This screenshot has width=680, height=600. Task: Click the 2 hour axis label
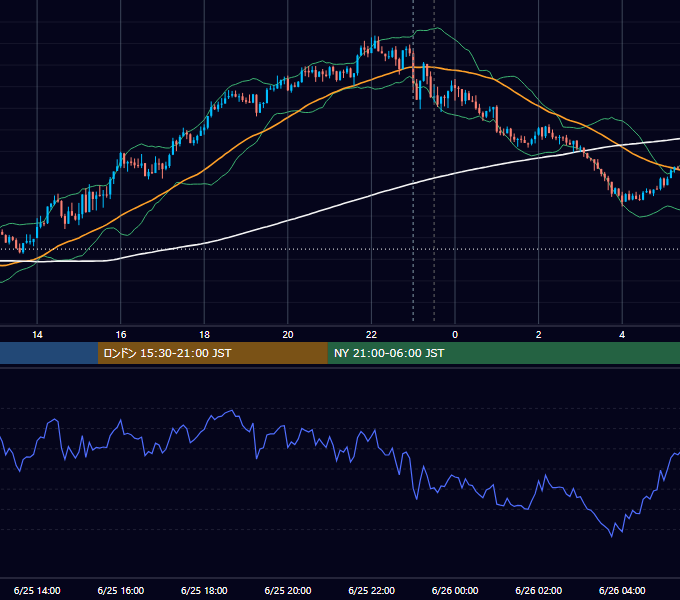pyautogui.click(x=539, y=335)
